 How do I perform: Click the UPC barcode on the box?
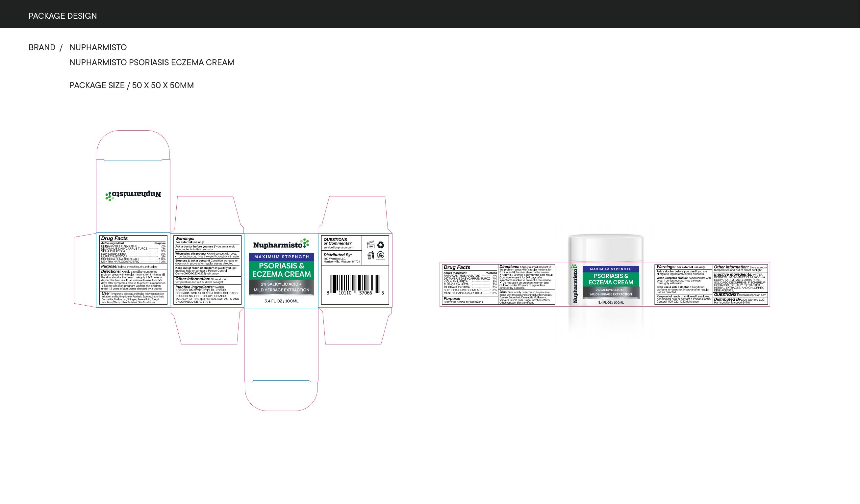355,284
